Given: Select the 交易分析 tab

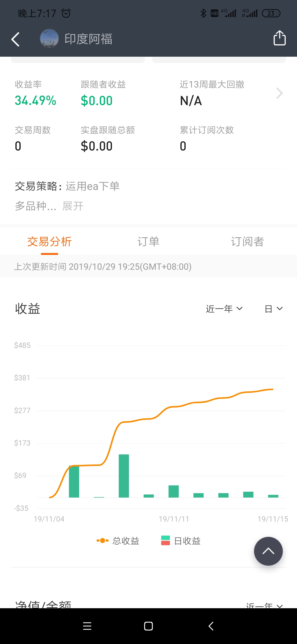Looking at the screenshot, I should click(50, 242).
